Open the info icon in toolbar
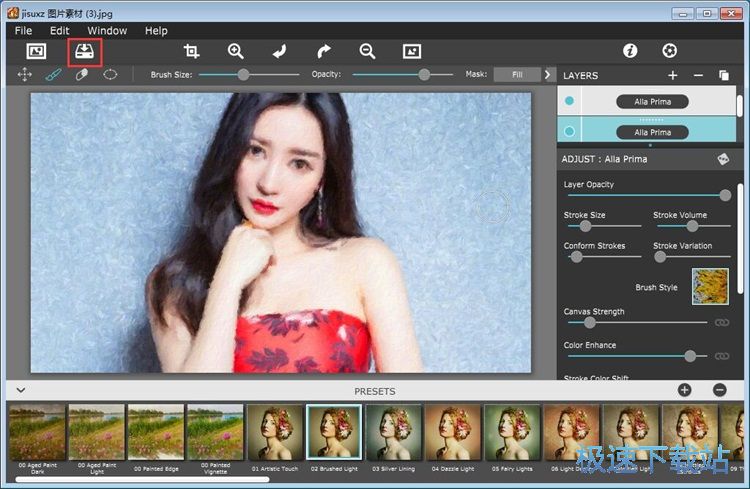This screenshot has height=489, width=750. coord(630,51)
